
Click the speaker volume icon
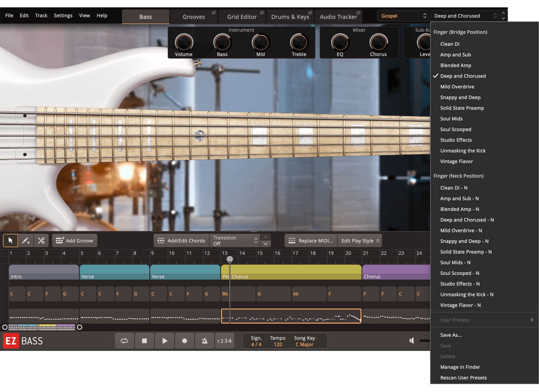point(412,341)
